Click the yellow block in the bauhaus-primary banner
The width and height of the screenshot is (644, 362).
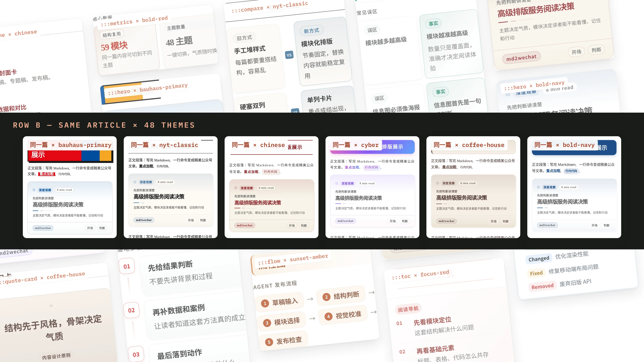coord(105,156)
